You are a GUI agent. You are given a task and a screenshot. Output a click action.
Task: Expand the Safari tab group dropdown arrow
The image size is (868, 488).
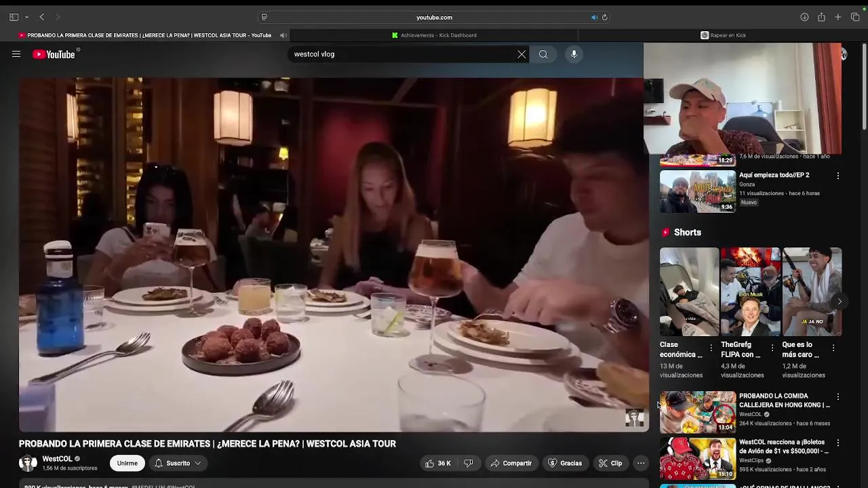point(26,17)
